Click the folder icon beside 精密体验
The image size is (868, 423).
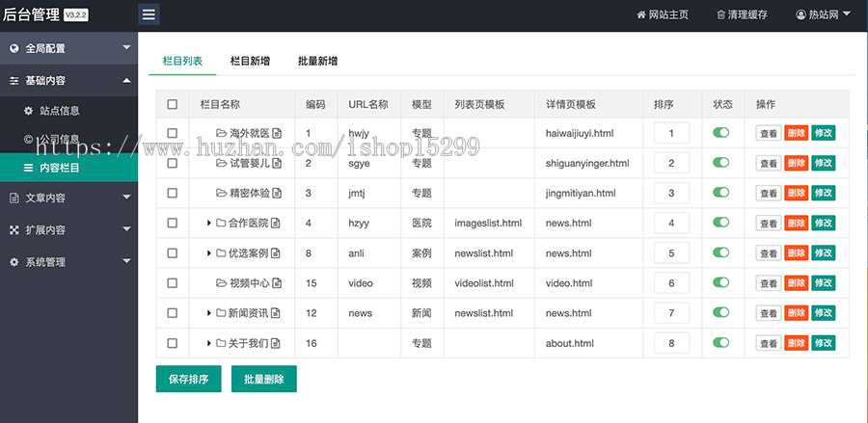point(222,193)
